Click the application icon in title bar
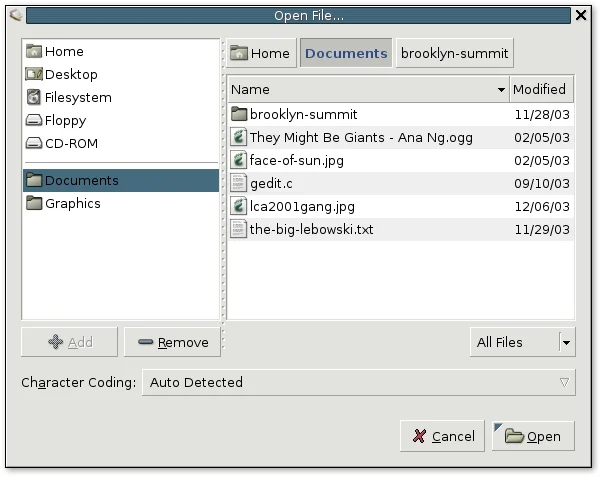 coord(16,16)
